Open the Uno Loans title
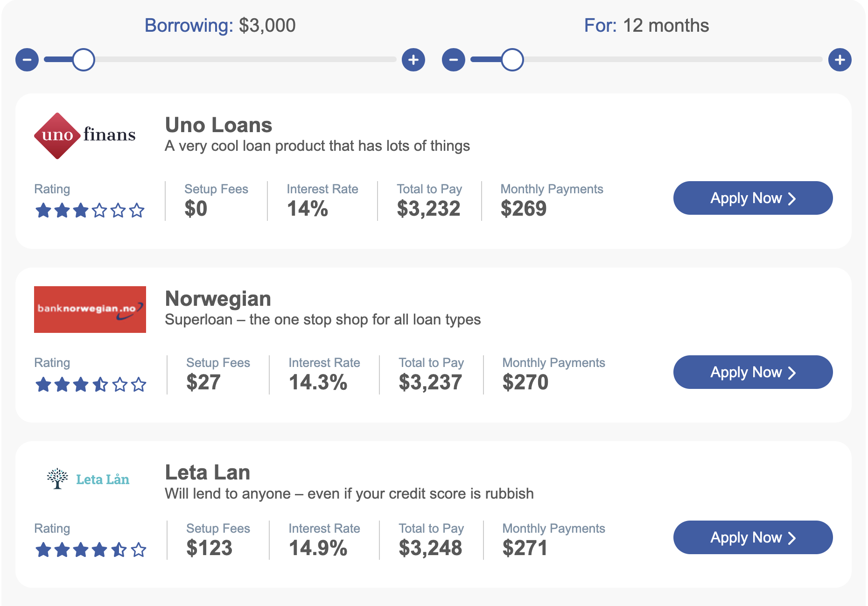 point(218,125)
